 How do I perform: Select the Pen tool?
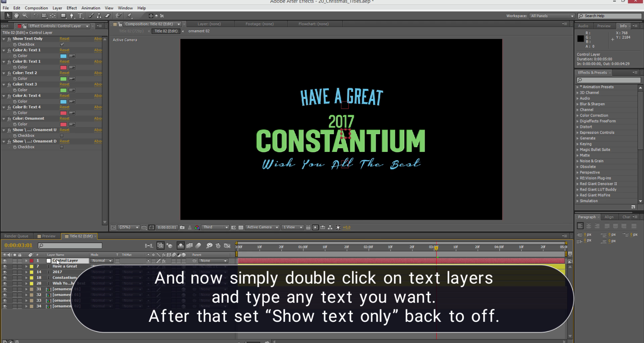tap(72, 16)
